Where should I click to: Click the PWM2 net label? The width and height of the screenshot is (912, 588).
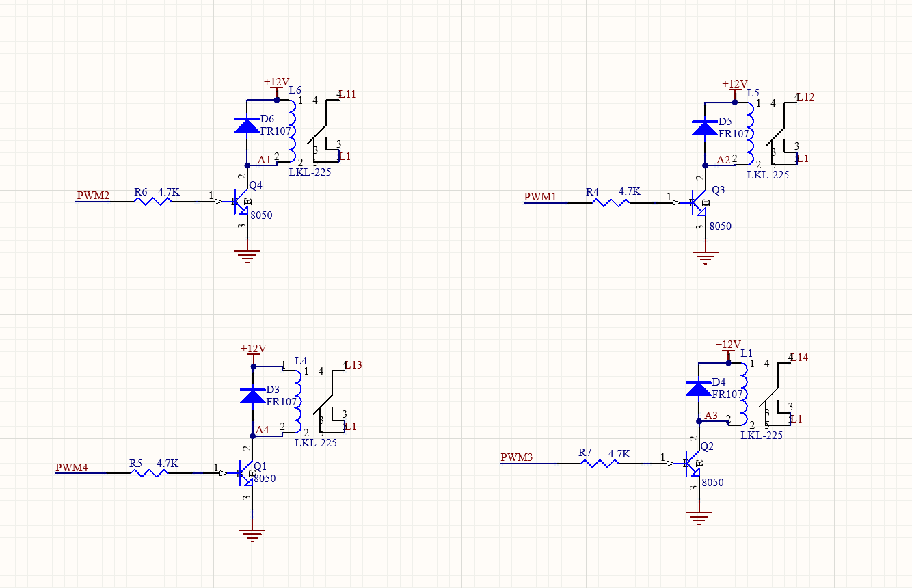click(93, 196)
